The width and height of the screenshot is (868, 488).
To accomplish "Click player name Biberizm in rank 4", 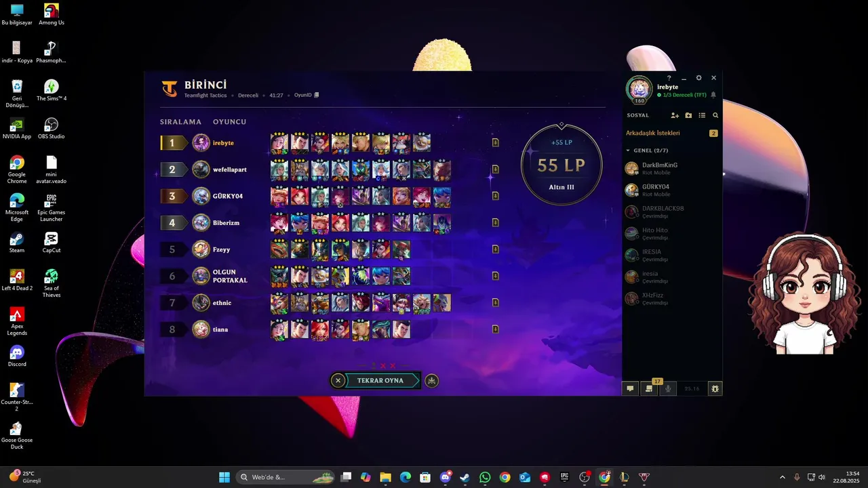I will (x=226, y=223).
